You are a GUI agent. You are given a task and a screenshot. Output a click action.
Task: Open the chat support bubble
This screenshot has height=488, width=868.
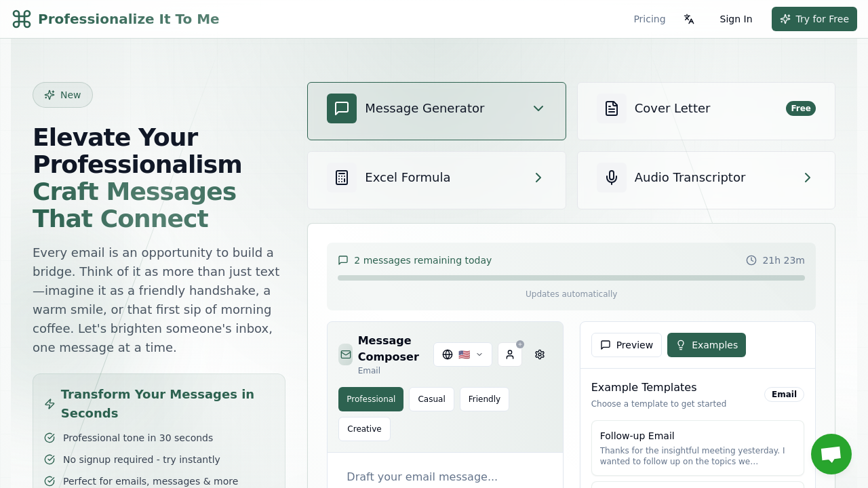[x=831, y=454]
